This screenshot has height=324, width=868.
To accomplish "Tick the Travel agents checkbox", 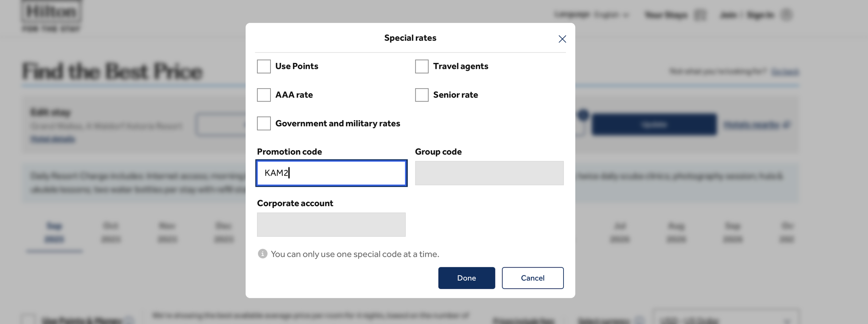I will pyautogui.click(x=422, y=66).
